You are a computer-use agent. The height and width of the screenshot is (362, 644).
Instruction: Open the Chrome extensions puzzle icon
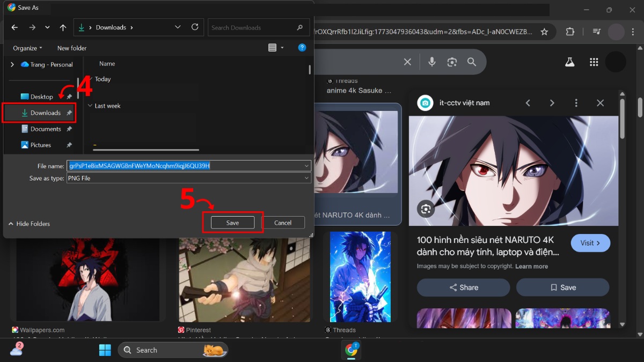point(570,32)
